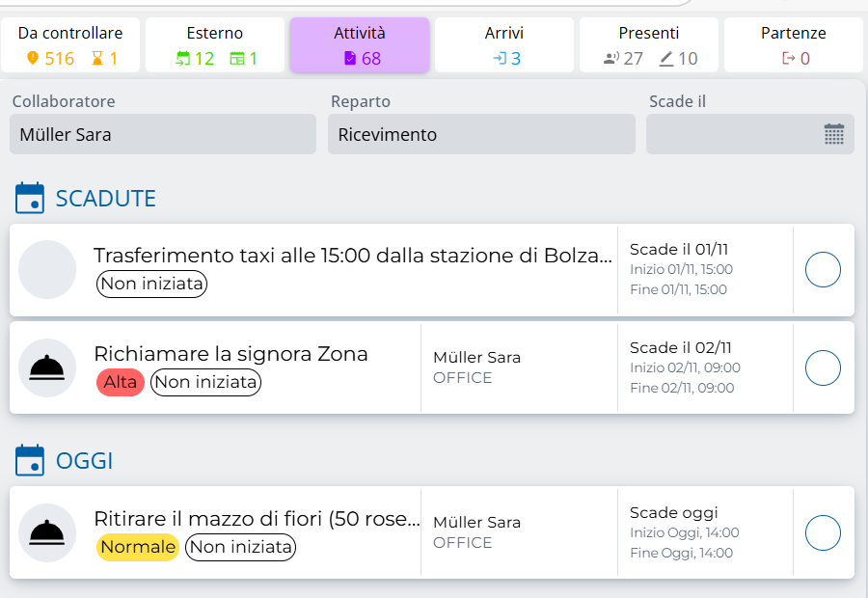Screen dimensions: 868x598
Task: Mark the taxi transfer task as completed
Action: pos(823,270)
